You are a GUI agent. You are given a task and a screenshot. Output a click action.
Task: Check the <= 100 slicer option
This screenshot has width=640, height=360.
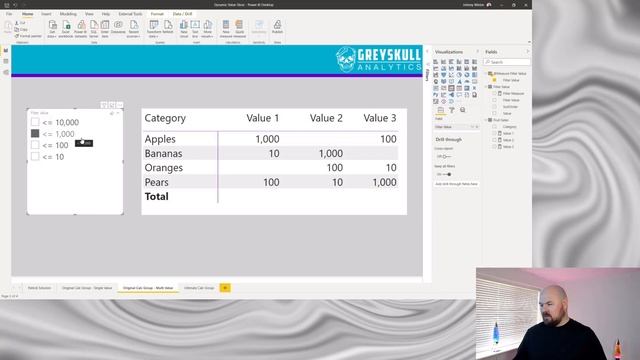coord(35,145)
